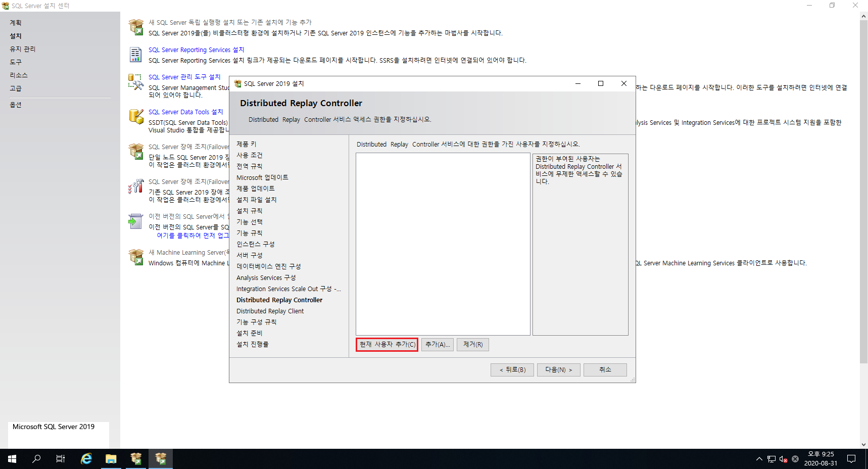Maximize the SQL Server 2019 설치 dialog
Screen dimensions: 868x469
click(x=601, y=83)
